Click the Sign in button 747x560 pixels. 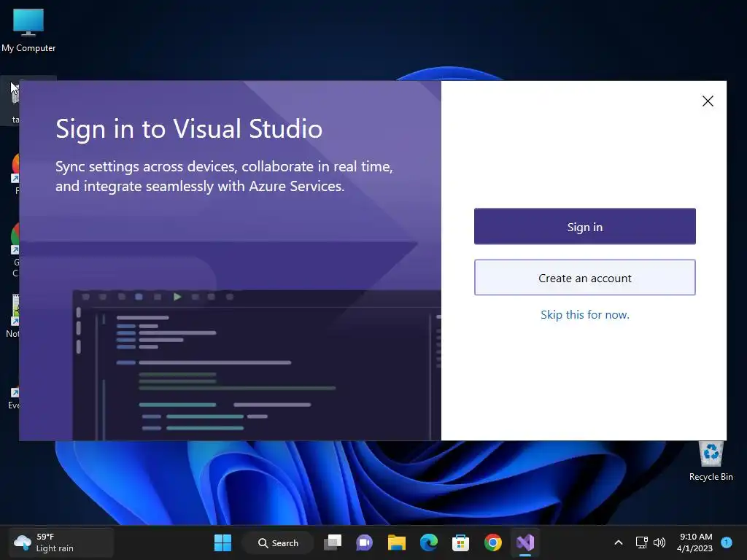pyautogui.click(x=584, y=227)
